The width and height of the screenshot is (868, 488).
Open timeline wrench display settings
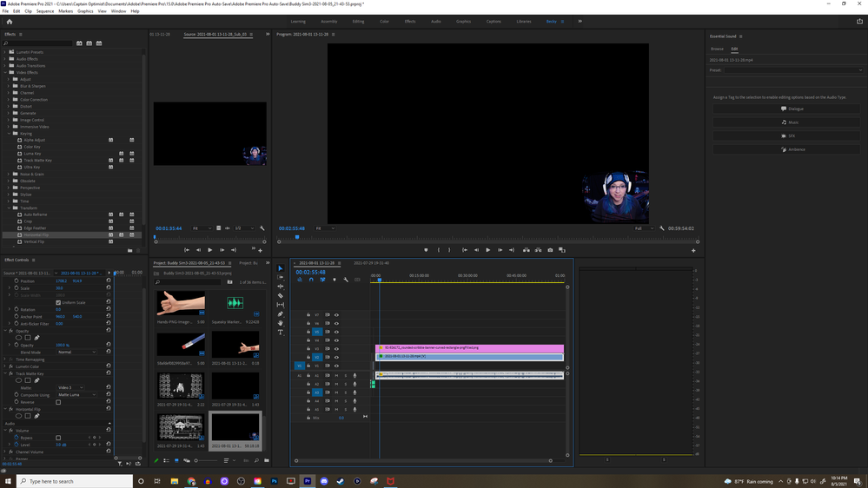click(x=346, y=280)
